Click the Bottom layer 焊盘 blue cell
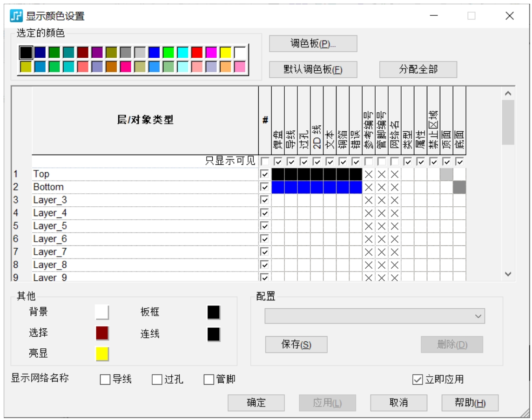The image size is (532, 420). click(x=278, y=187)
